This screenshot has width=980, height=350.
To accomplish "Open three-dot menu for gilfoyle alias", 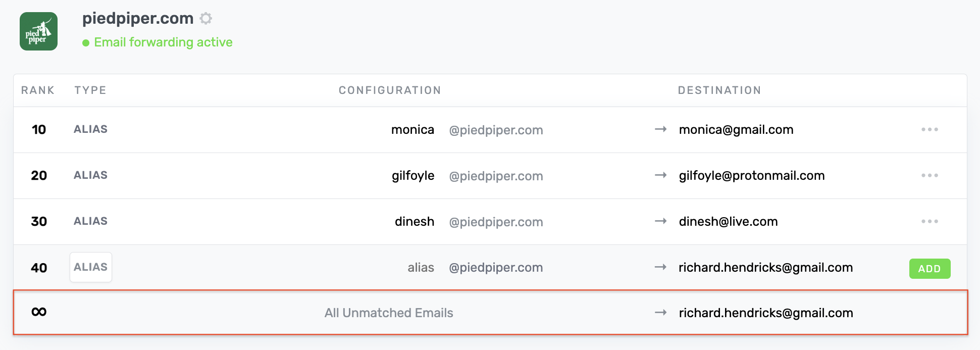I will tap(929, 176).
